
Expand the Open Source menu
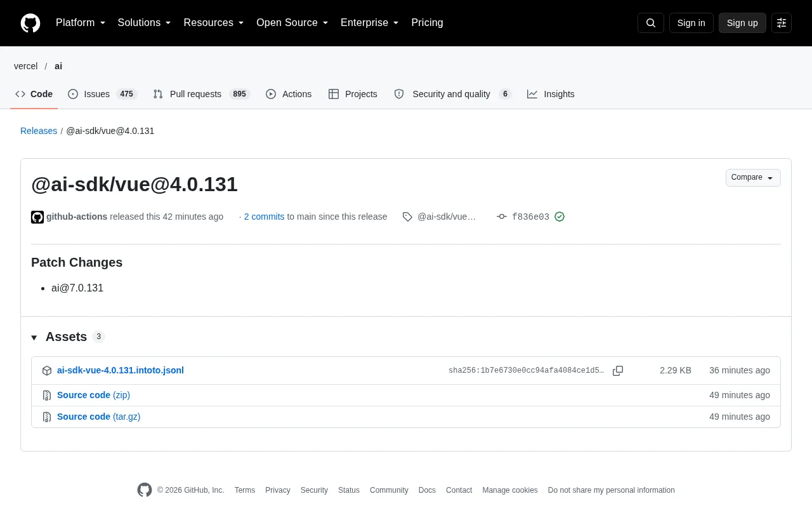coord(292,23)
